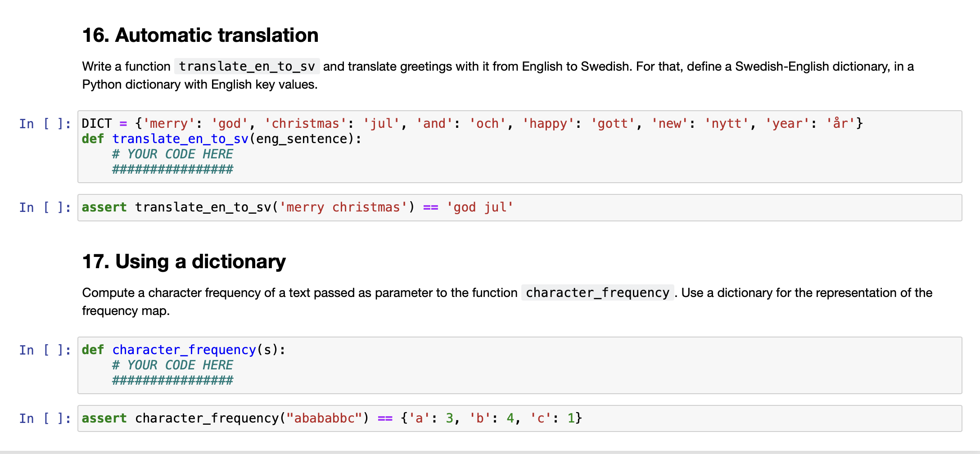
Task: Focus the assert character_frequency code cell
Action: pos(519,418)
